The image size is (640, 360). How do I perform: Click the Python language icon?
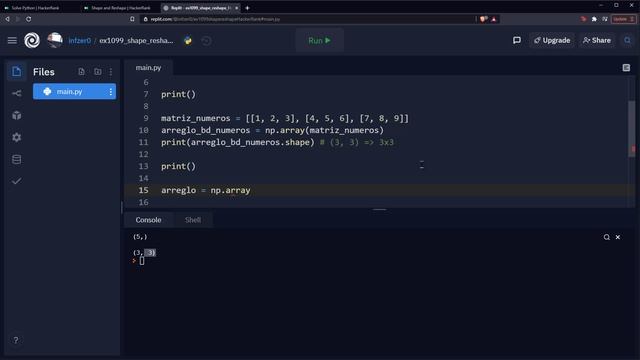(188, 40)
